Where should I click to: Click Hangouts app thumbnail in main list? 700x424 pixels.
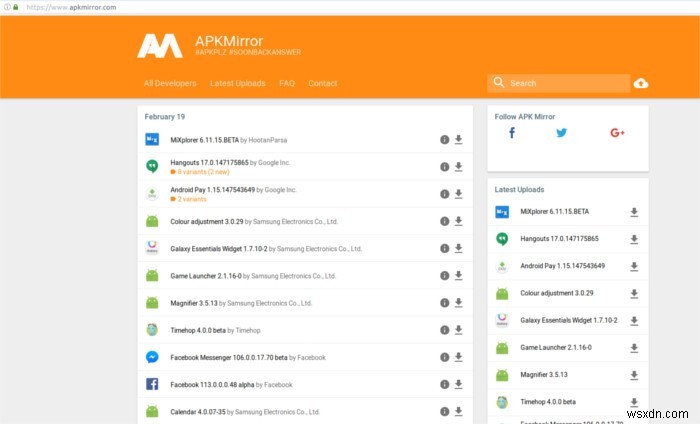tap(152, 166)
